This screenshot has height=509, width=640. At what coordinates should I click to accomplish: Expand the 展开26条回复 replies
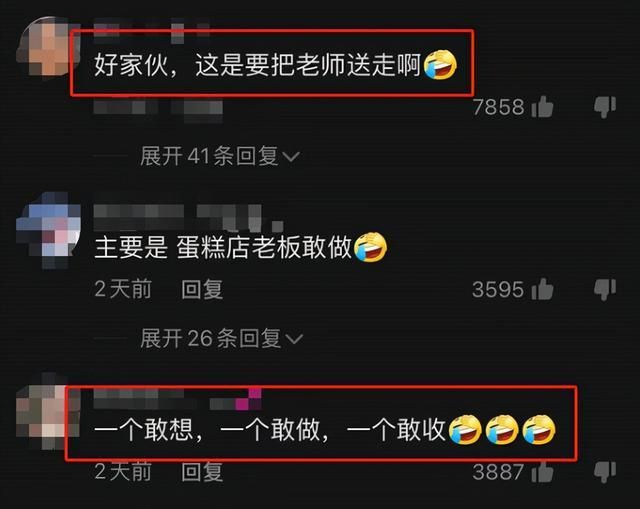coord(221,339)
